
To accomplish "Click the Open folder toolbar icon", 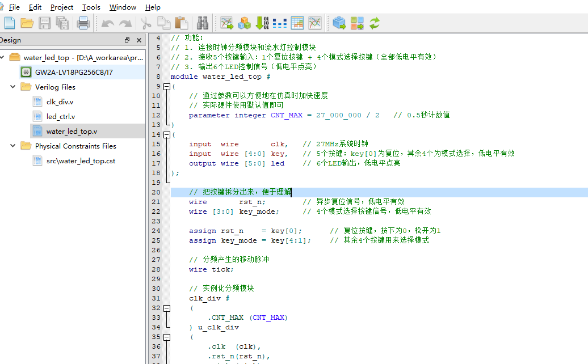I will coord(27,23).
